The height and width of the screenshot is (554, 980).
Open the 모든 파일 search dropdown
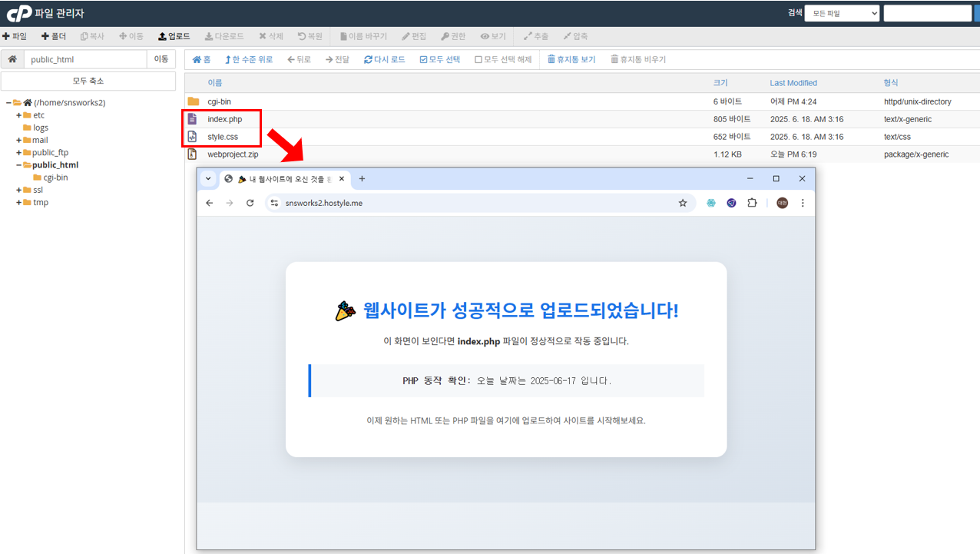tap(841, 13)
